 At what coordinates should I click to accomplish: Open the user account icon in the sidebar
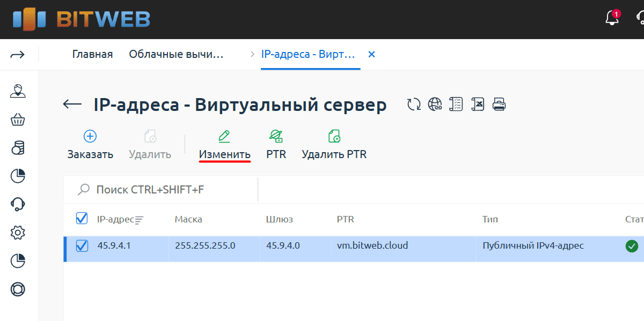pos(18,91)
